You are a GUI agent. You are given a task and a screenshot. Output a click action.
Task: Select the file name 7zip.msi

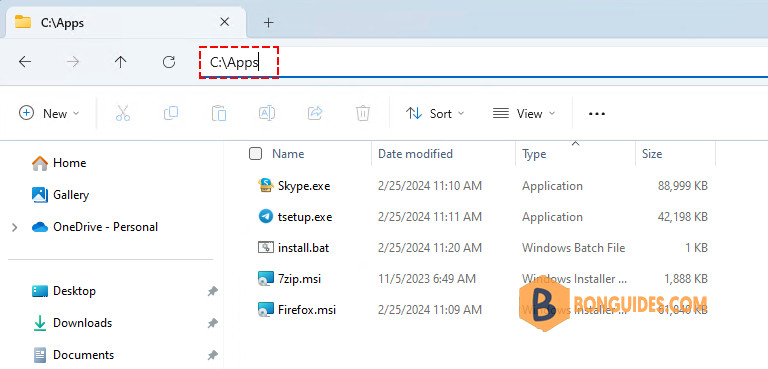pos(299,279)
